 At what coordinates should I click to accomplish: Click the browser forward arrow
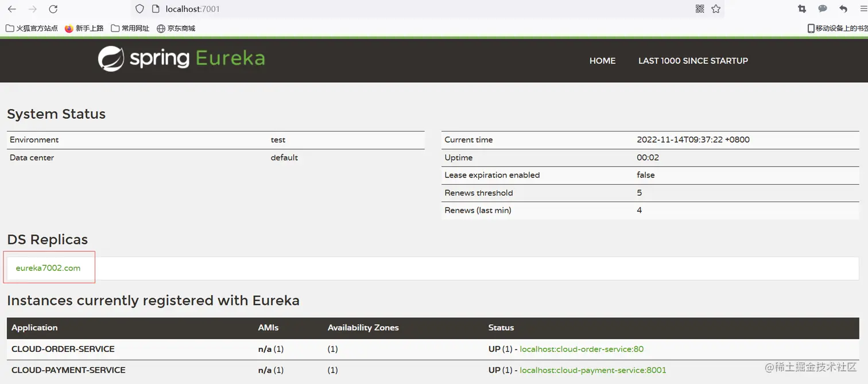(33, 9)
